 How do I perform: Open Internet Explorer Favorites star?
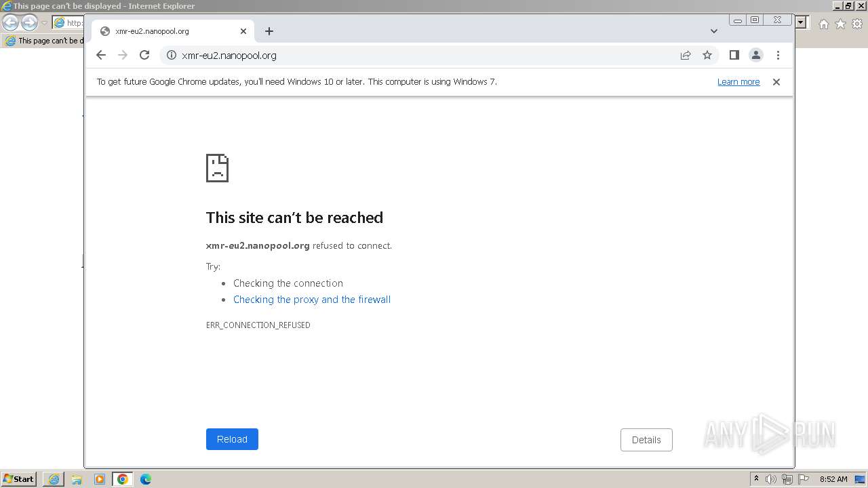[840, 24]
